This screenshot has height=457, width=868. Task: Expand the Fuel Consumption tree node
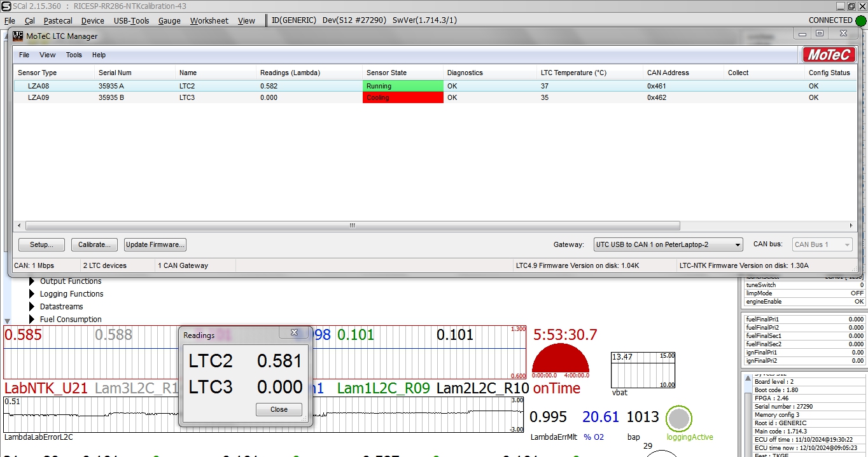pos(32,320)
